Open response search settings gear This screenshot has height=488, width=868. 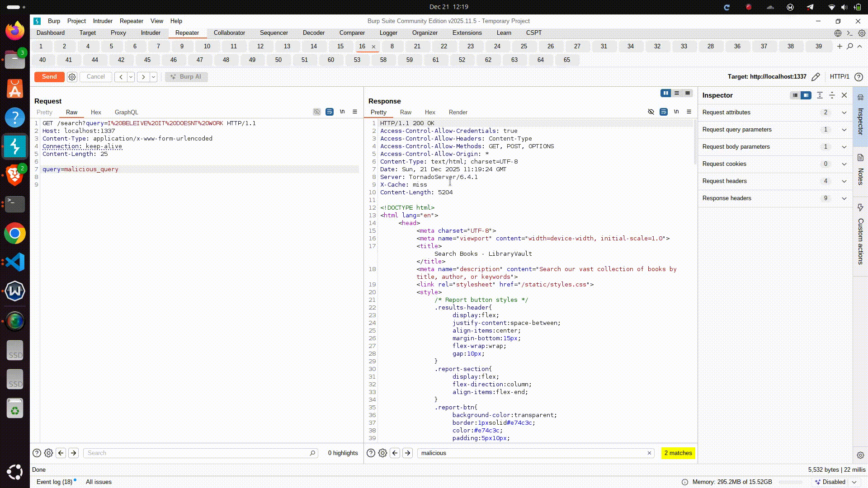coord(382,453)
